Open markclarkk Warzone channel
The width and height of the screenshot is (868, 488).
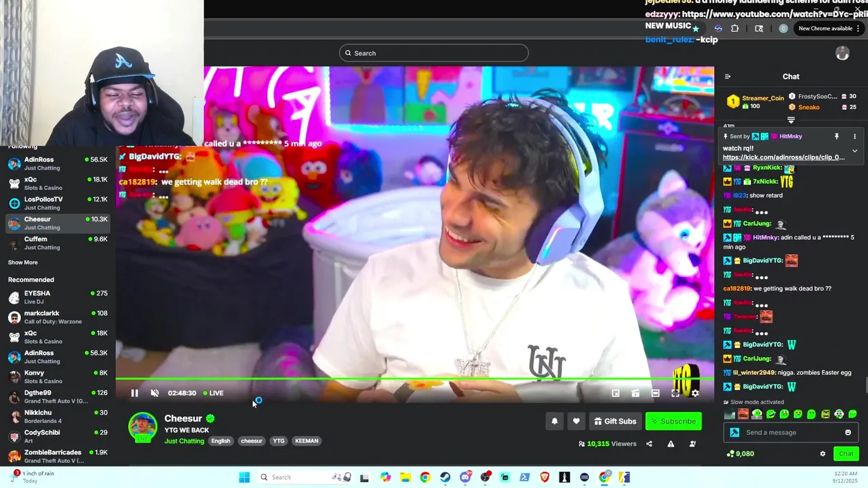pyautogui.click(x=58, y=317)
